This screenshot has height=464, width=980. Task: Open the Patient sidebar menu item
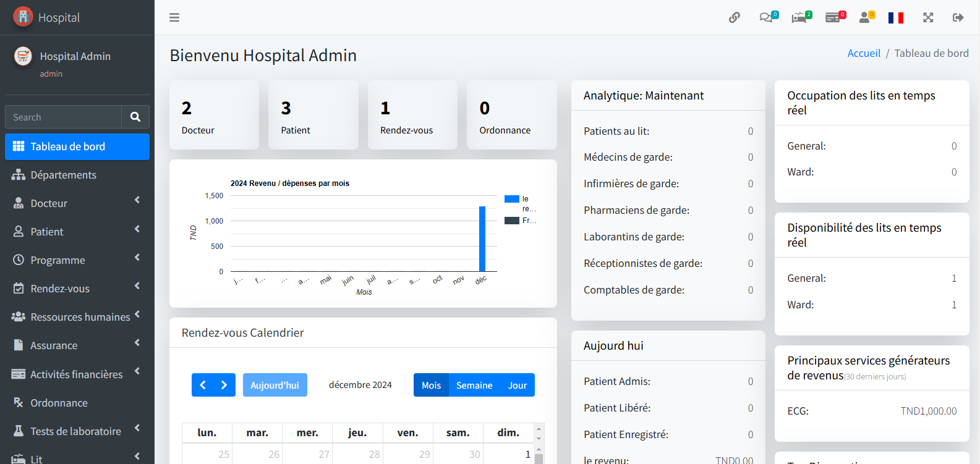pyautogui.click(x=77, y=232)
